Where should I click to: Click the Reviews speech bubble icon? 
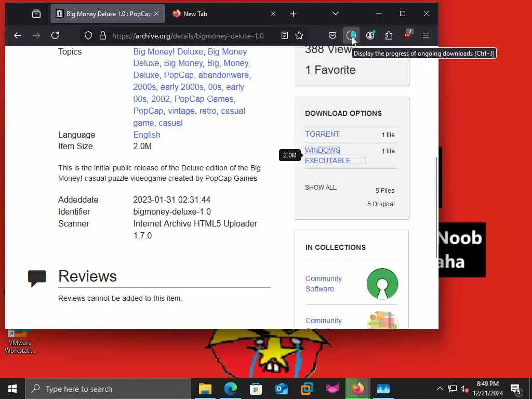pyautogui.click(x=37, y=278)
